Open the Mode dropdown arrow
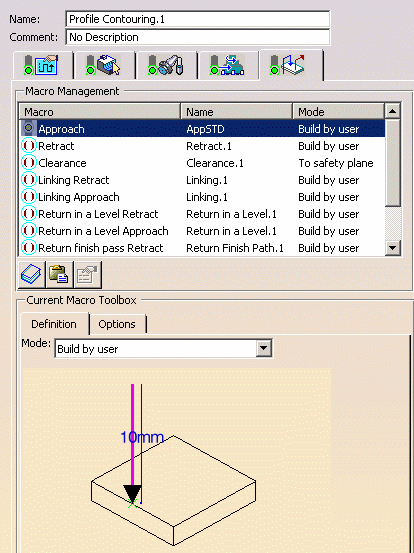Screen dimensions: 414x553 (x=264, y=348)
